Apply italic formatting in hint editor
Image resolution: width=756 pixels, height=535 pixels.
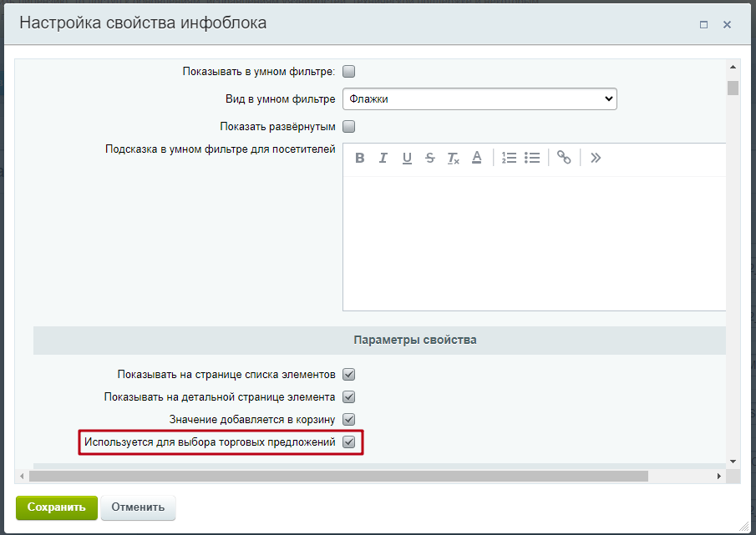point(383,158)
